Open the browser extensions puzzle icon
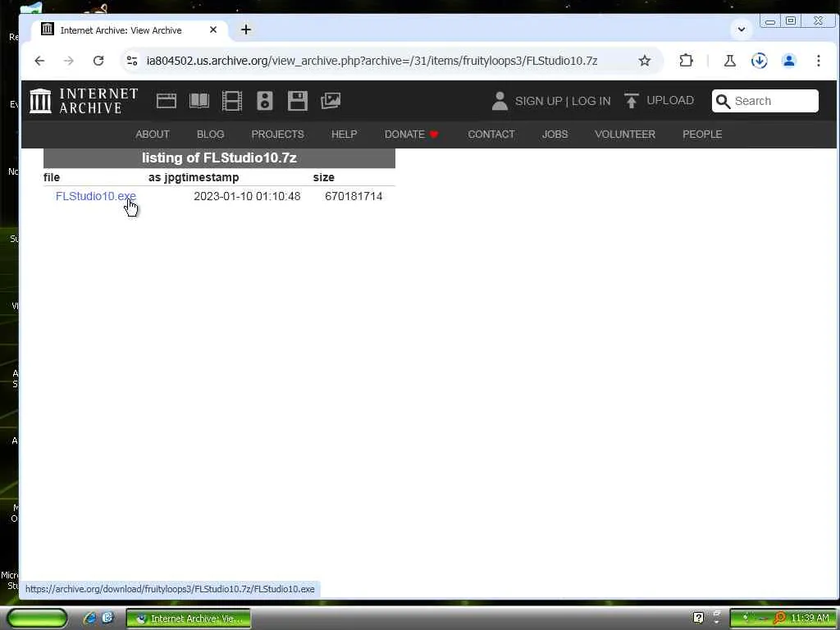The height and width of the screenshot is (630, 840). (686, 61)
